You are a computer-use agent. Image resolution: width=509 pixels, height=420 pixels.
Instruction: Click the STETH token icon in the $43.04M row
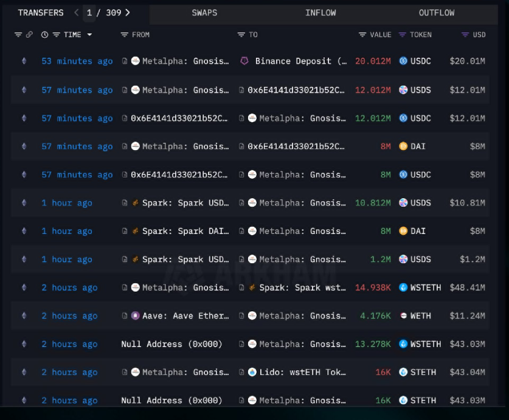tap(403, 373)
